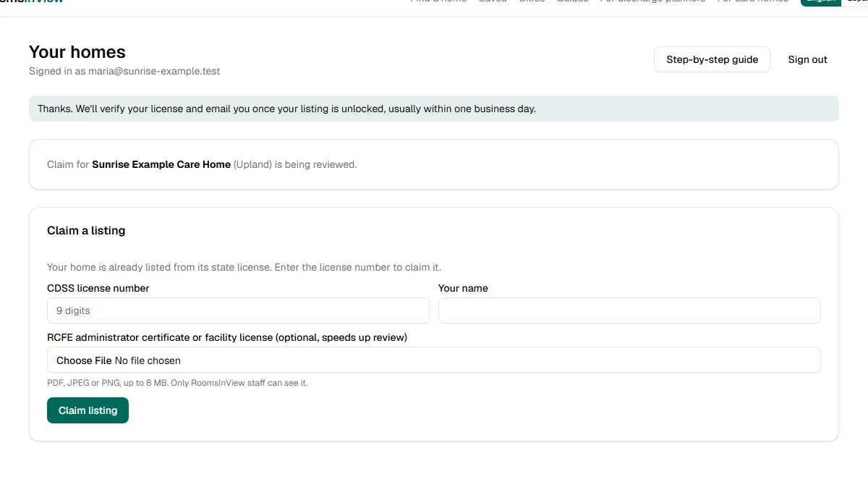Click the 'Thanks. We'll verify your license' banner
Image resolution: width=868 pixels, height=482 pixels.
click(x=434, y=109)
